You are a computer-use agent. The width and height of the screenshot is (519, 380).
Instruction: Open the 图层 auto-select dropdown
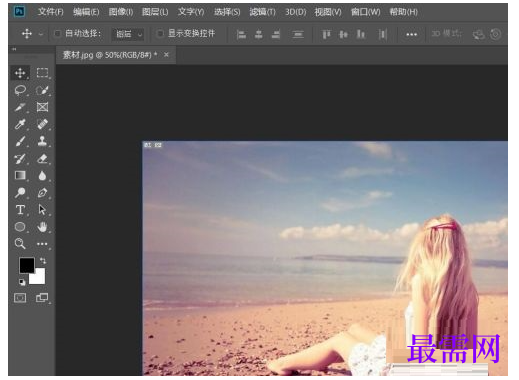tap(128, 34)
